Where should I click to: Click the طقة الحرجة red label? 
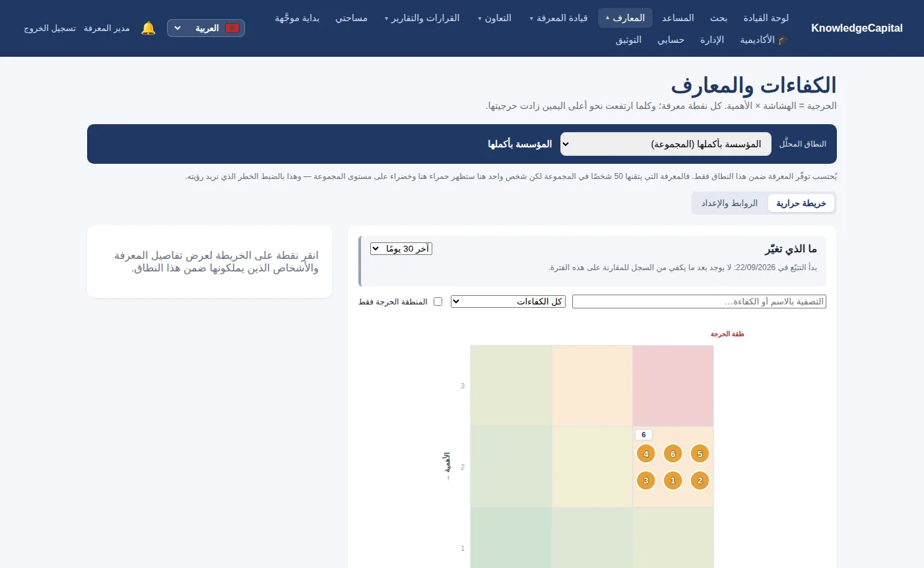[727, 334]
